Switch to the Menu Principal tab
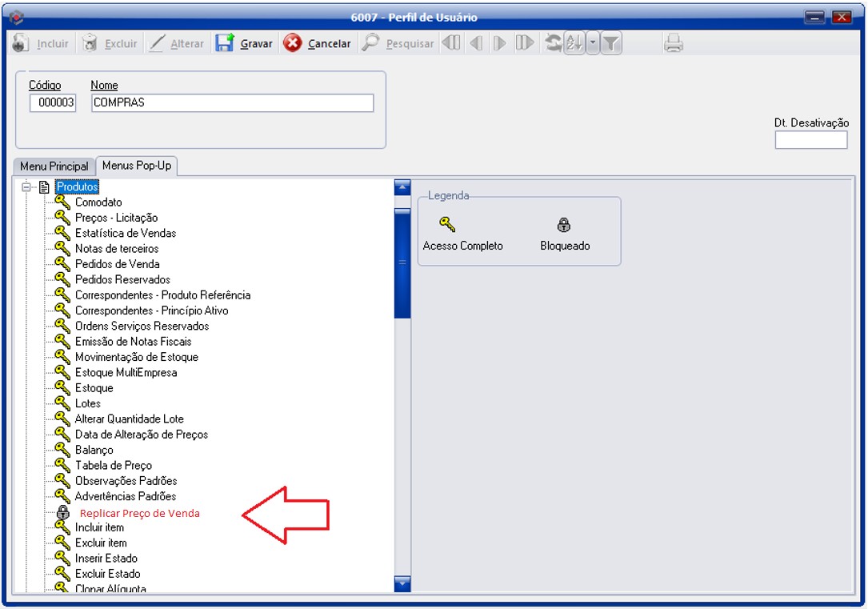 click(54, 166)
